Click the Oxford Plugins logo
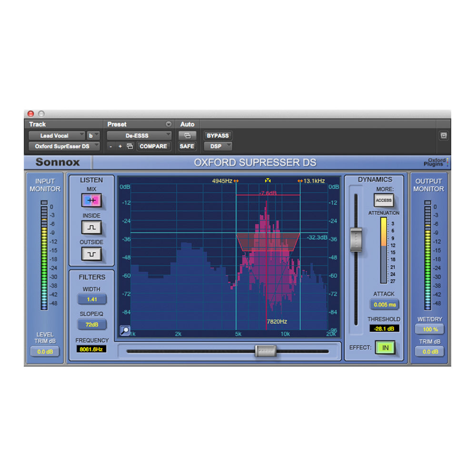Screen dimensions: 476x476 436,162
